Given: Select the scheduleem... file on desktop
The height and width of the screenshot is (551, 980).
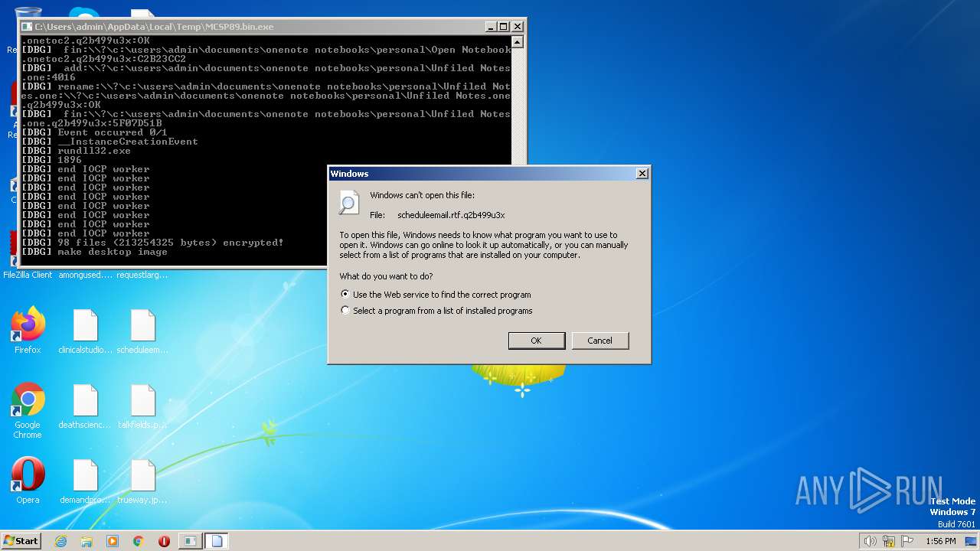Looking at the screenshot, I should pos(143,331).
